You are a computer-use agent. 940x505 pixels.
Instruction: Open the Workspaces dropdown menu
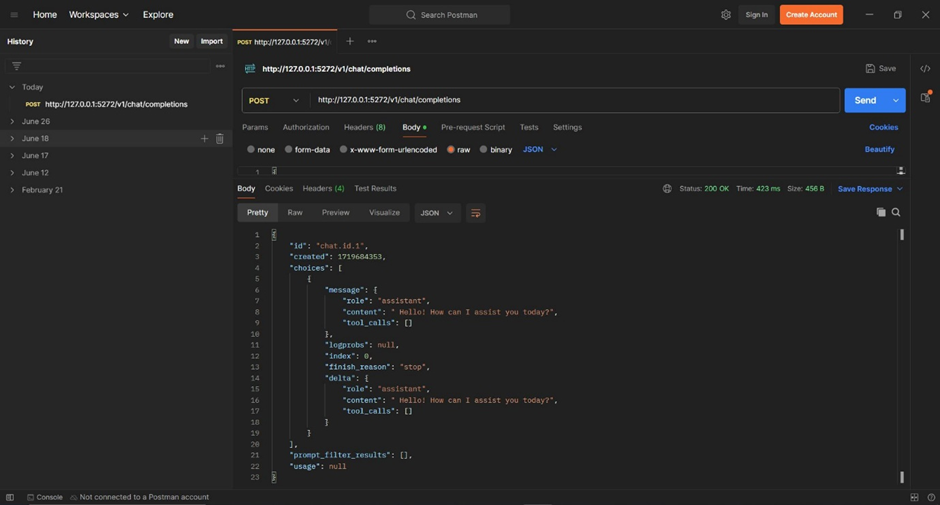pyautogui.click(x=98, y=15)
